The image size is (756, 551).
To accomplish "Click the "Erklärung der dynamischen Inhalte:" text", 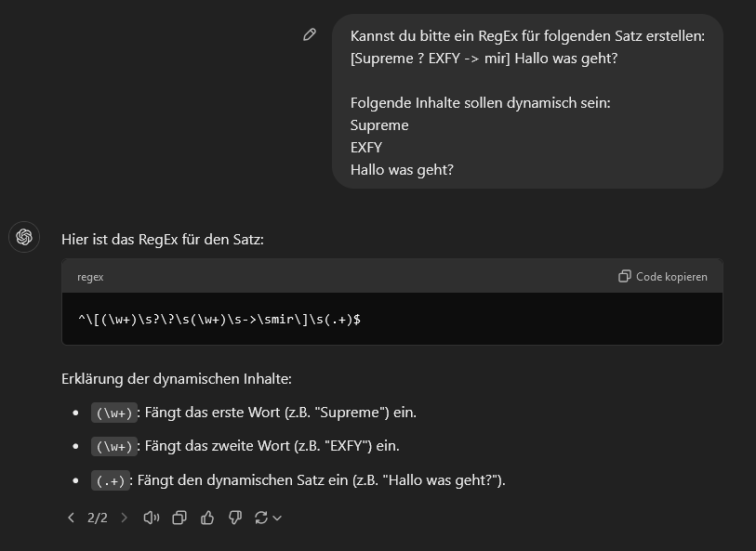I will tap(178, 379).
